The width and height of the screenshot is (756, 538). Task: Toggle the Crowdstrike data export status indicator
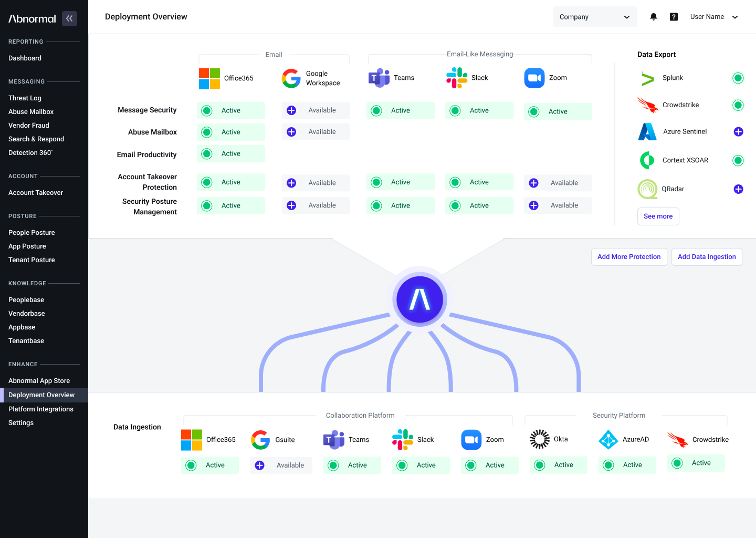click(x=738, y=105)
